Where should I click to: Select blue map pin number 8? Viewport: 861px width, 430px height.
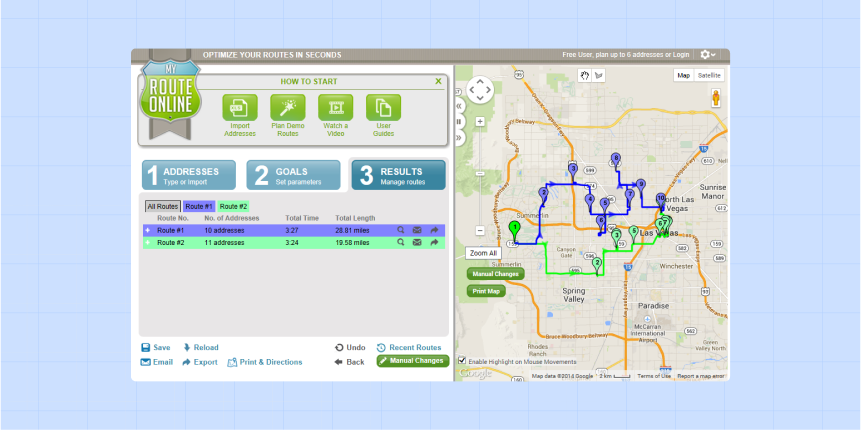pyautogui.click(x=616, y=161)
